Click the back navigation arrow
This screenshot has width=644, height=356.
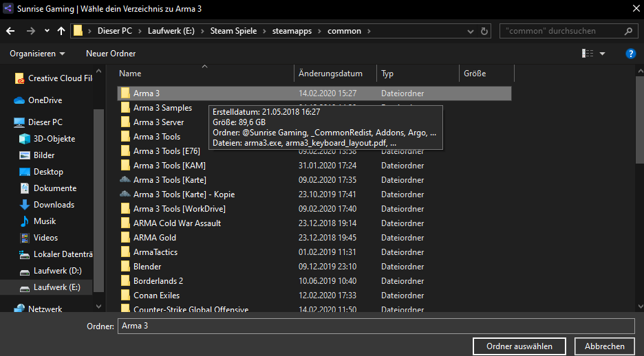pyautogui.click(x=10, y=31)
